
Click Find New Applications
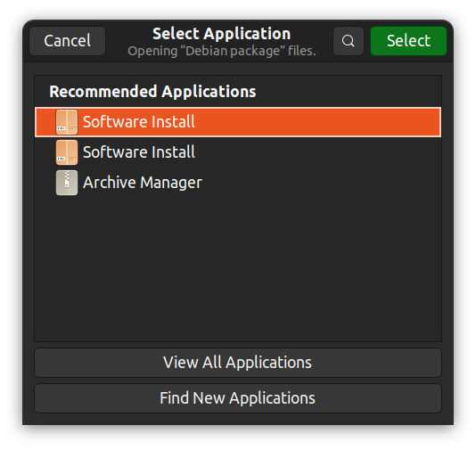(238, 398)
